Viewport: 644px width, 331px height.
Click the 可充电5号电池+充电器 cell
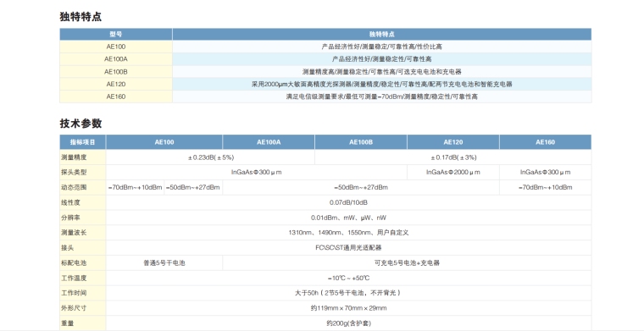click(x=407, y=263)
